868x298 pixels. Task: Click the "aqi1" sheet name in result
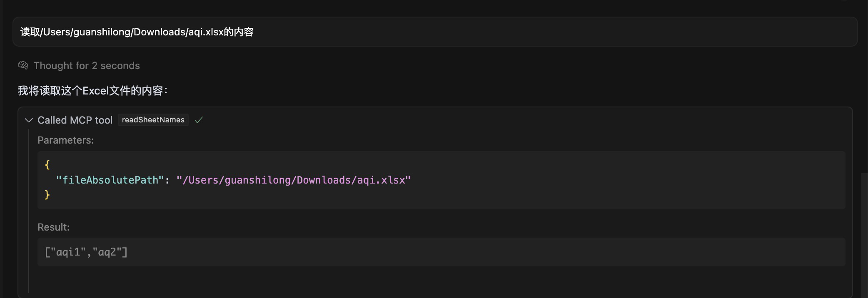point(68,252)
